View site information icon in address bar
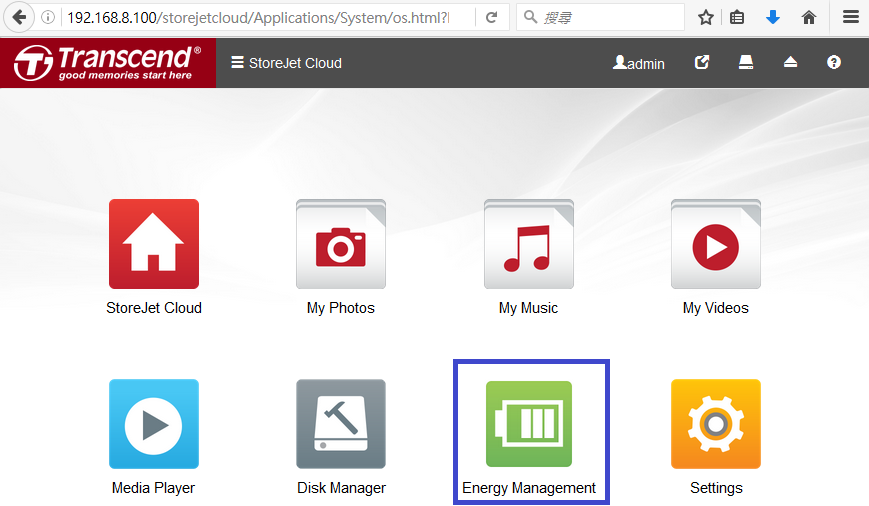 48,18
